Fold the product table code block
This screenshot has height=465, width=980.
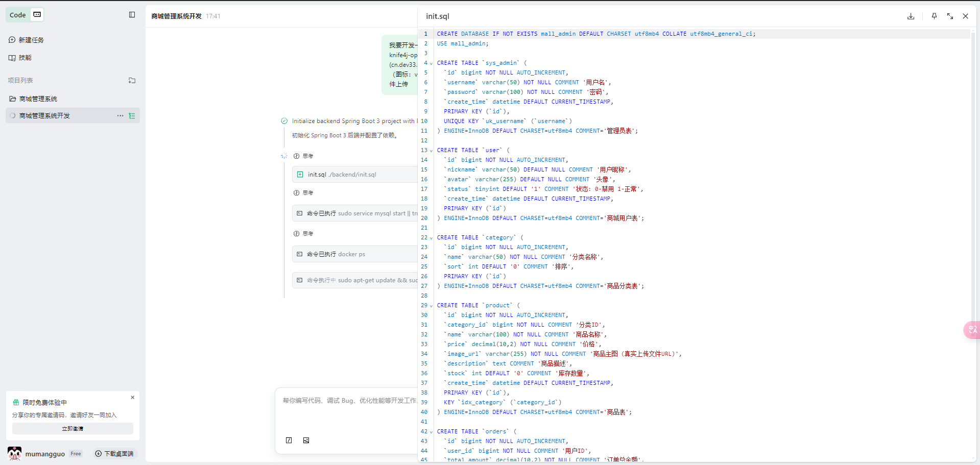tap(431, 306)
